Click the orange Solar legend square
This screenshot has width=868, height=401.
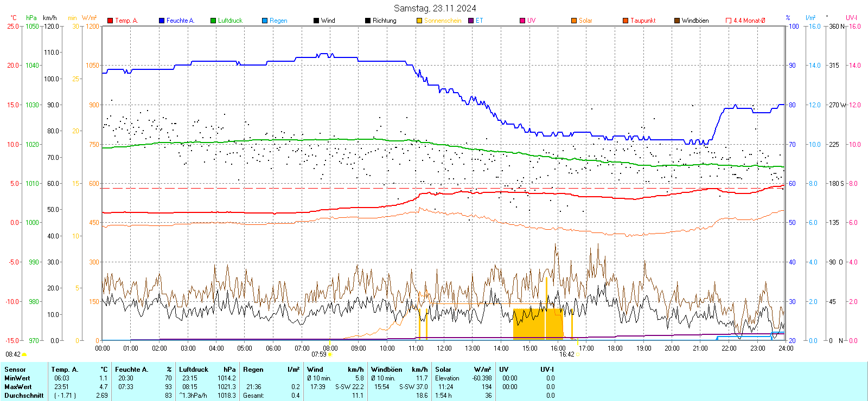coord(574,21)
